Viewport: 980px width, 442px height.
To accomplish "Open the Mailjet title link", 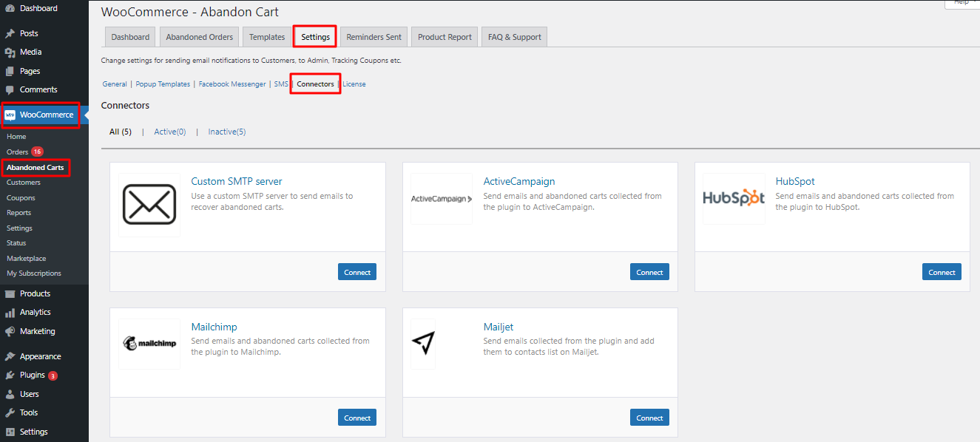I will pyautogui.click(x=499, y=327).
